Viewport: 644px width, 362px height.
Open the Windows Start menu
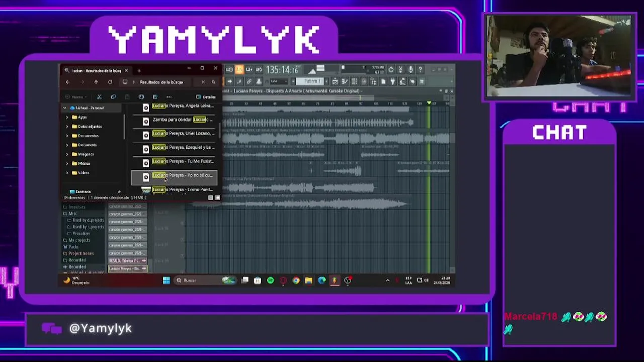[166, 280]
